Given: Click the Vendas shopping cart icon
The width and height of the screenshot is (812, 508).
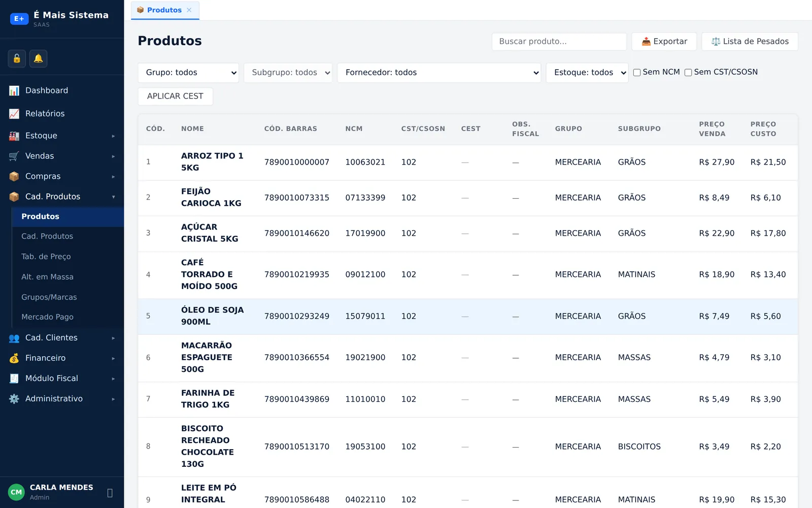Looking at the screenshot, I should click(x=14, y=156).
